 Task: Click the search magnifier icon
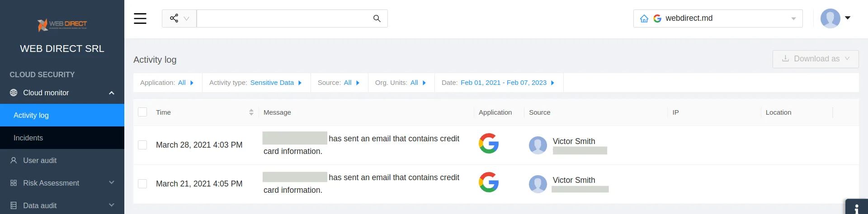click(x=377, y=19)
